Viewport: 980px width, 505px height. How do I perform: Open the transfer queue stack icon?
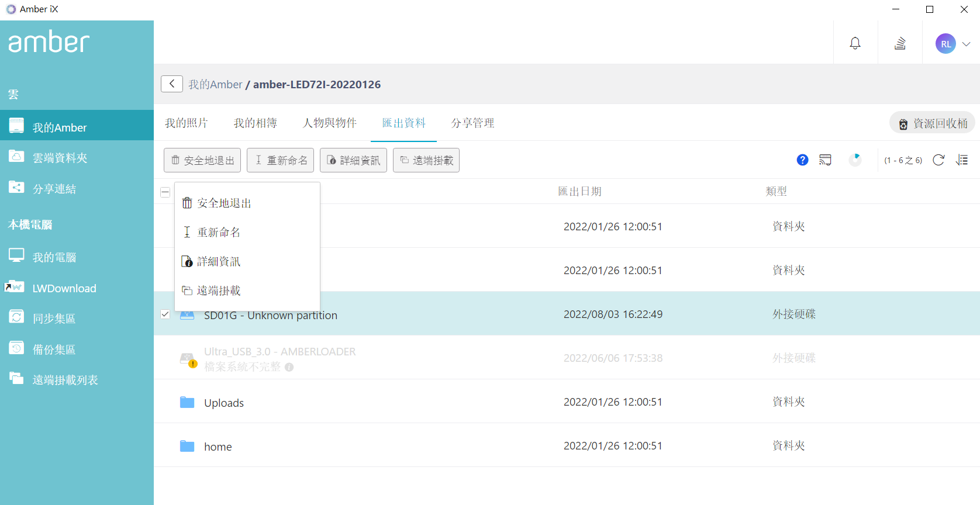(x=900, y=43)
